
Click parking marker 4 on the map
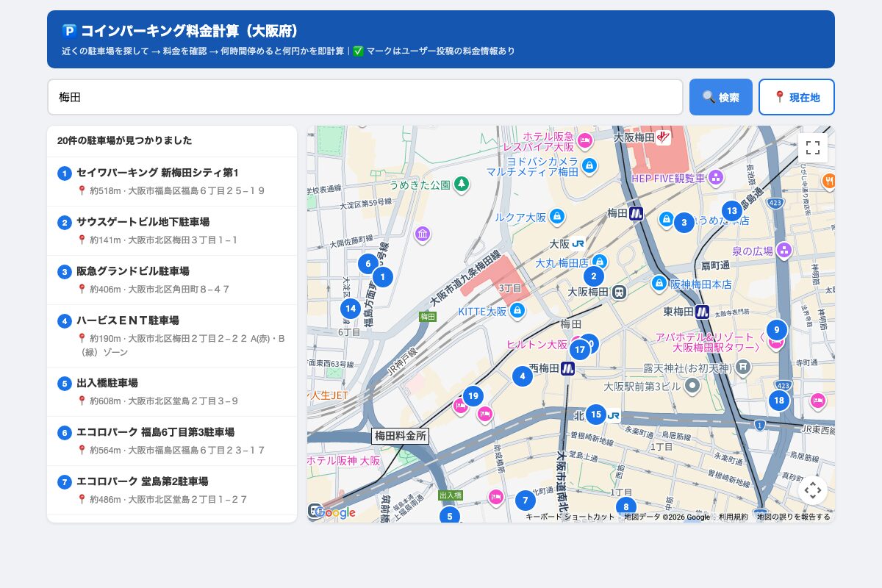click(x=523, y=376)
